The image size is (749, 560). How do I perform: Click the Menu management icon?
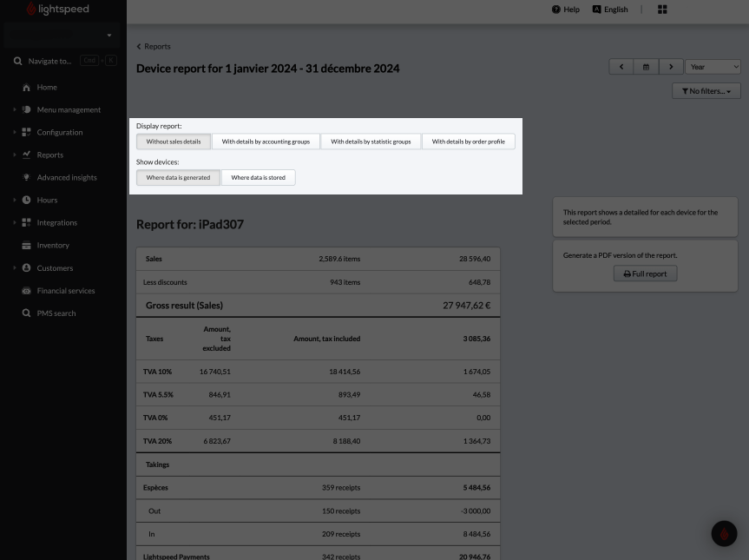click(x=26, y=110)
